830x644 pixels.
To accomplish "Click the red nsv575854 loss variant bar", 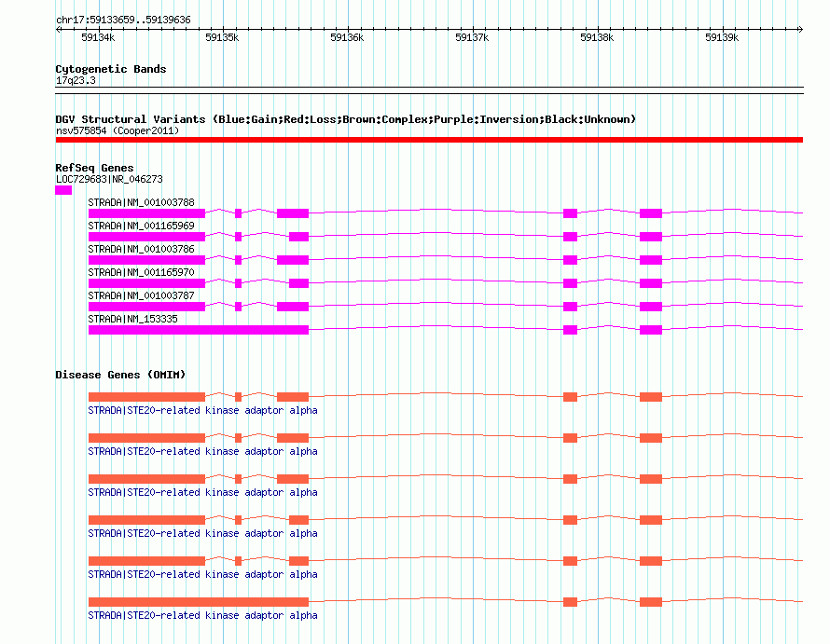I will pos(429,140).
